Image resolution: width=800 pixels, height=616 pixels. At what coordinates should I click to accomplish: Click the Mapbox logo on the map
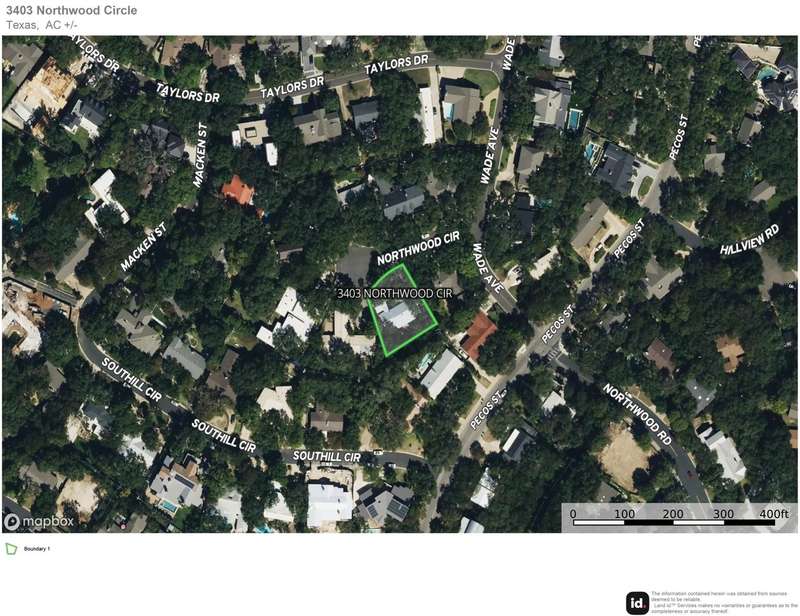32,522
